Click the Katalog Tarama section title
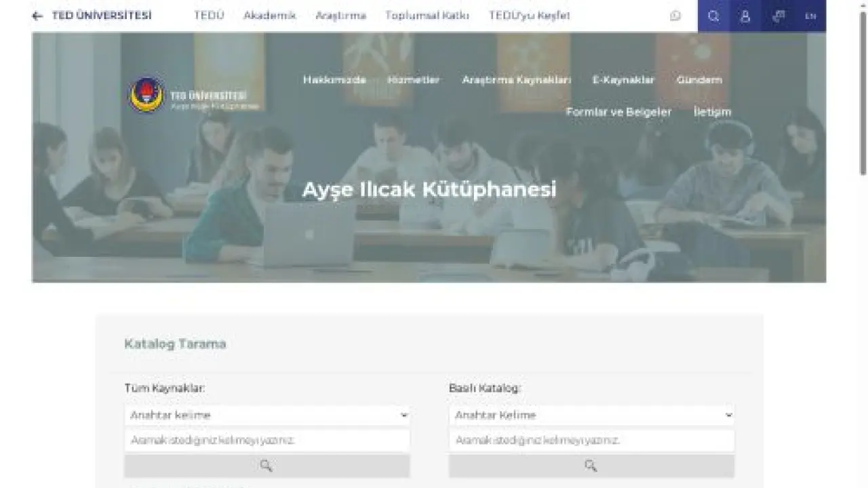The width and height of the screenshot is (868, 488). (175, 344)
